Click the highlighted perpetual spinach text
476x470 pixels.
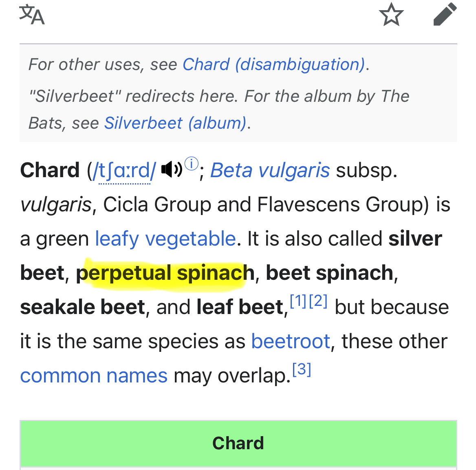point(165,273)
